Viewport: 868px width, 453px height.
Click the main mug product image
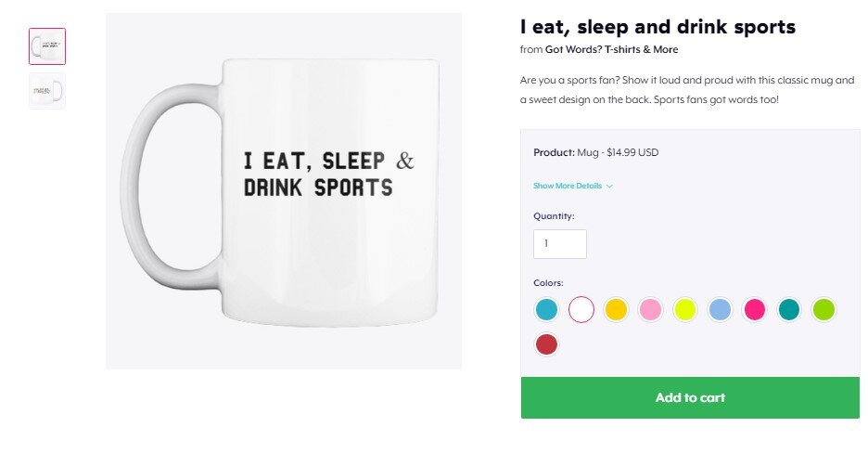click(284, 190)
